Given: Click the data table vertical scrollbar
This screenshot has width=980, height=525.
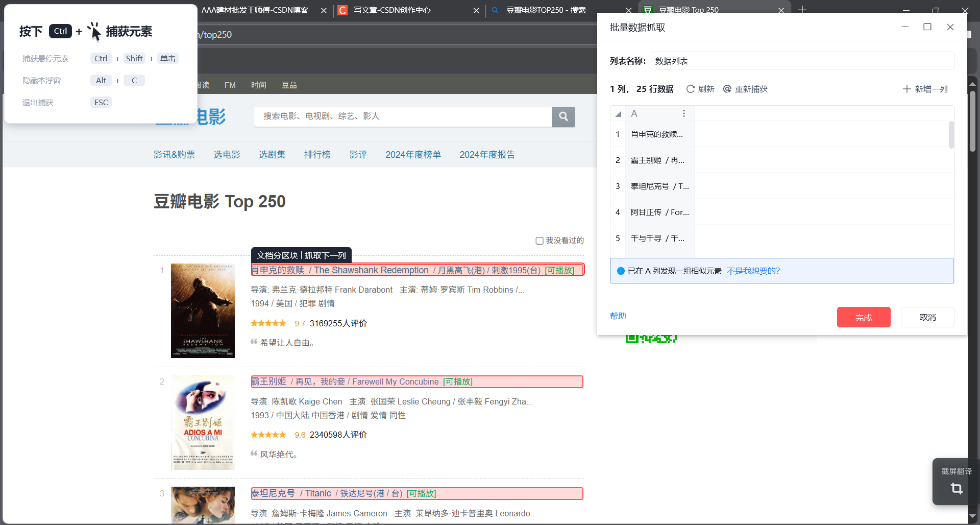Looking at the screenshot, I should pos(951,135).
